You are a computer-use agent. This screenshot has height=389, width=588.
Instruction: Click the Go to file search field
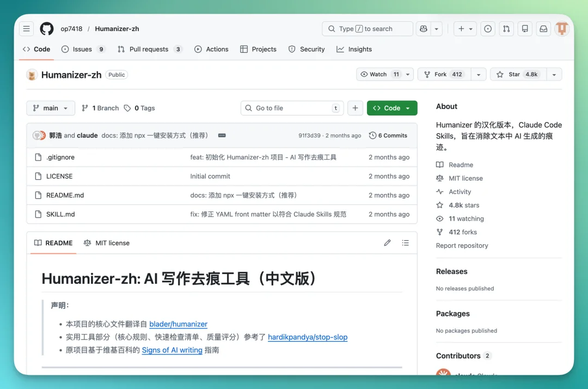click(292, 108)
